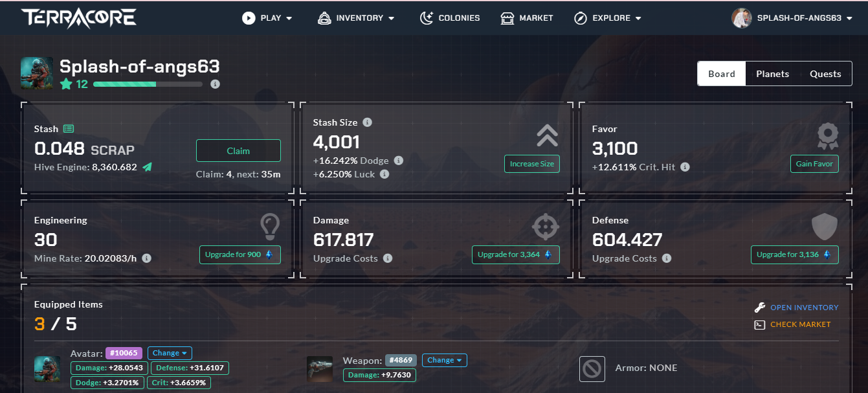
Task: Show the Crit. Hit info tooltip
Action: (x=685, y=167)
